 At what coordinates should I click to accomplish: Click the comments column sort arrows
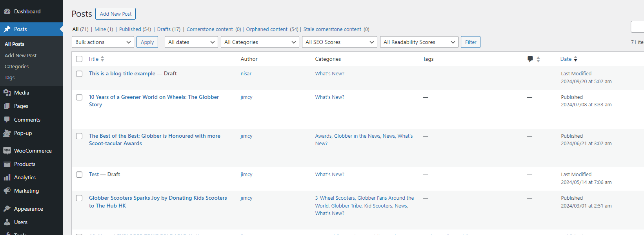pyautogui.click(x=538, y=59)
